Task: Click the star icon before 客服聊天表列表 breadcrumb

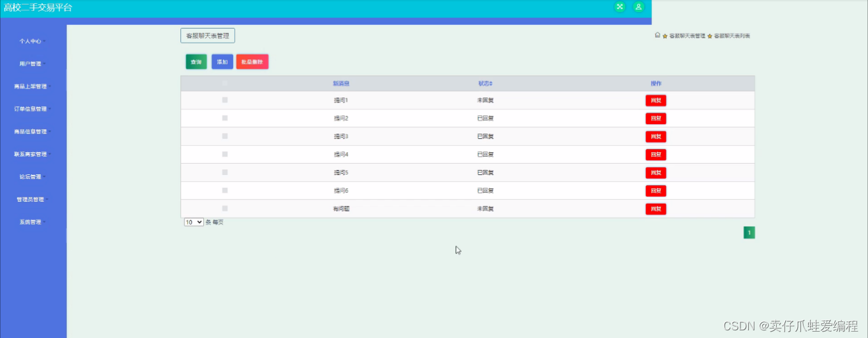Action: click(709, 36)
